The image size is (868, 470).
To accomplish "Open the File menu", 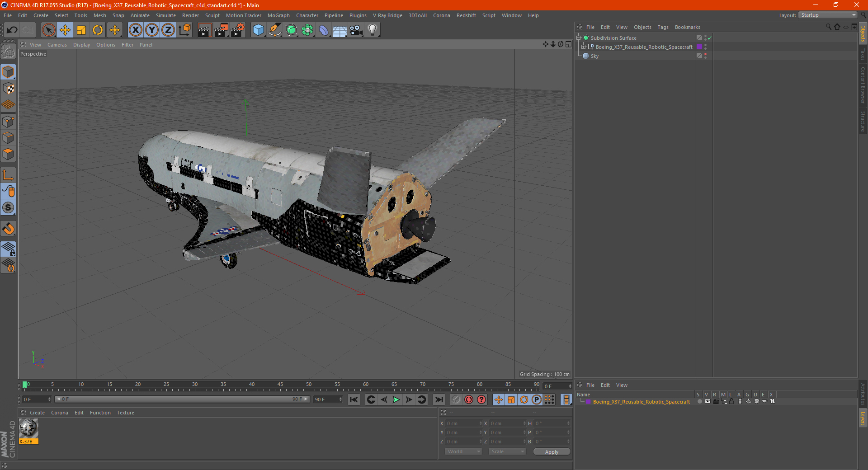I will coord(8,15).
